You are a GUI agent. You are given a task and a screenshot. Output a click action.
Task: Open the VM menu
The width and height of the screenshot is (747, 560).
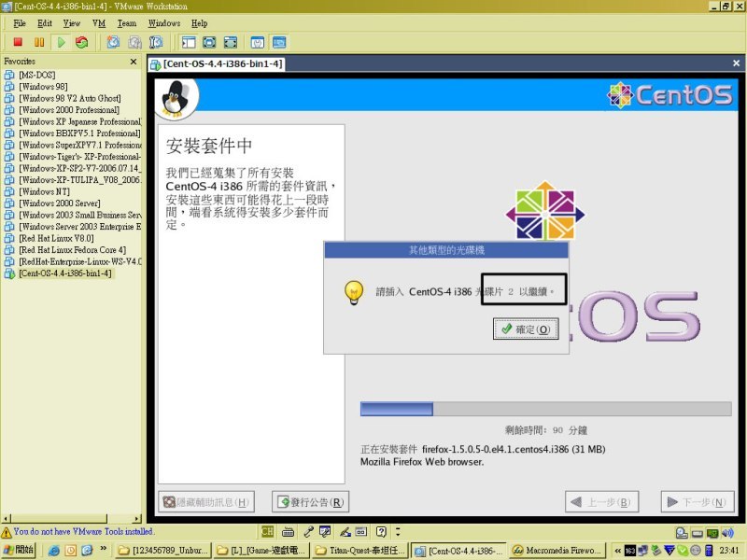click(99, 23)
